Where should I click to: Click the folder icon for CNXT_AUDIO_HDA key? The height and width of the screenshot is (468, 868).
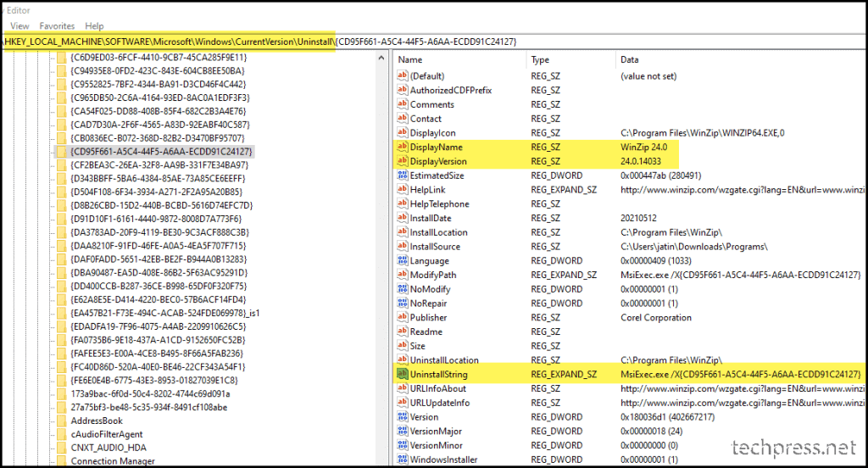pyautogui.click(x=61, y=448)
